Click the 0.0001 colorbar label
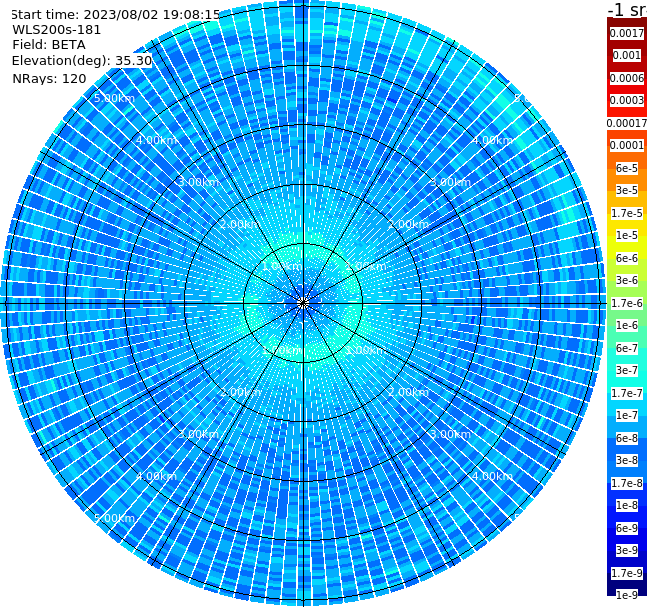 tap(627, 145)
